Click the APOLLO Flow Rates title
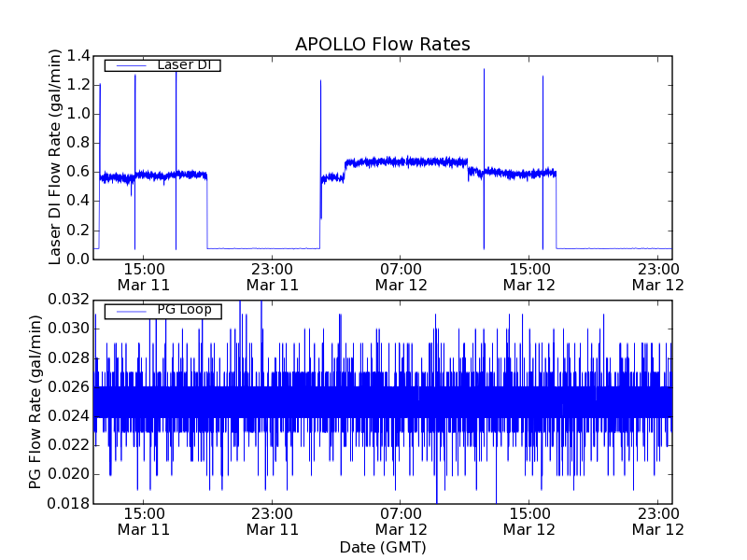Screen dimensions: 747x560 coord(383,44)
